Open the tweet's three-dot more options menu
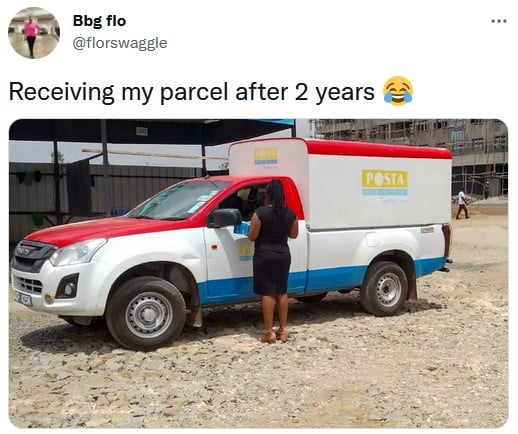This screenshot has width=518, height=434. click(x=499, y=21)
